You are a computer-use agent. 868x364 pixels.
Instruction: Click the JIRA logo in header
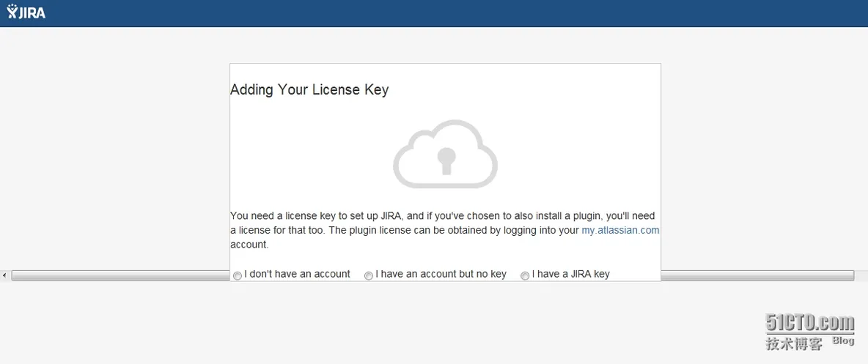(x=26, y=12)
